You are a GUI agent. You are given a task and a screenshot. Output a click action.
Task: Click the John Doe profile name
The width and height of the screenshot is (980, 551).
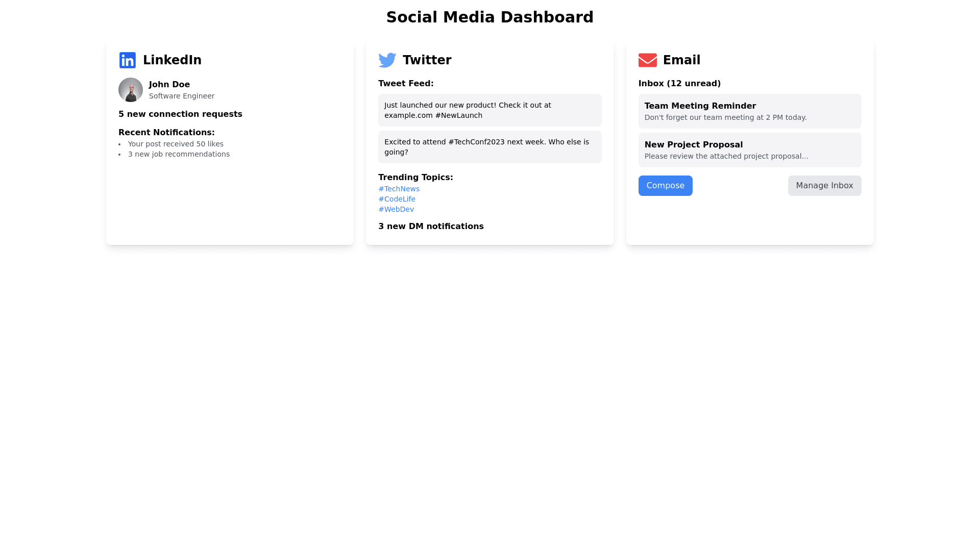[169, 85]
